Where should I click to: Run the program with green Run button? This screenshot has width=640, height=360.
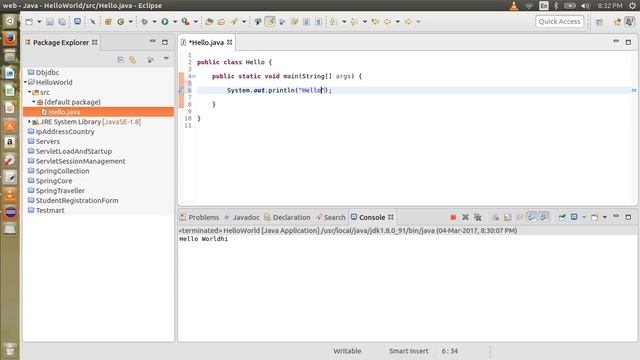(x=165, y=22)
